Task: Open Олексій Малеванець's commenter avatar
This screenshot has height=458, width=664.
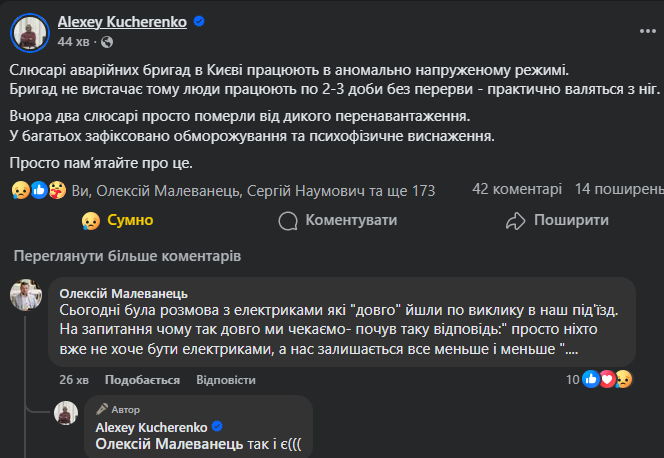Action: 26,296
